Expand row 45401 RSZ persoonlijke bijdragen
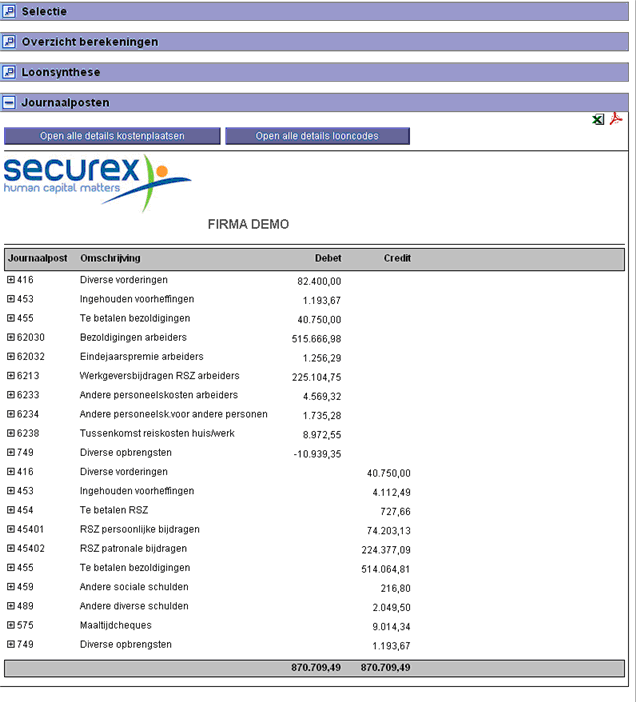 tap(11, 530)
